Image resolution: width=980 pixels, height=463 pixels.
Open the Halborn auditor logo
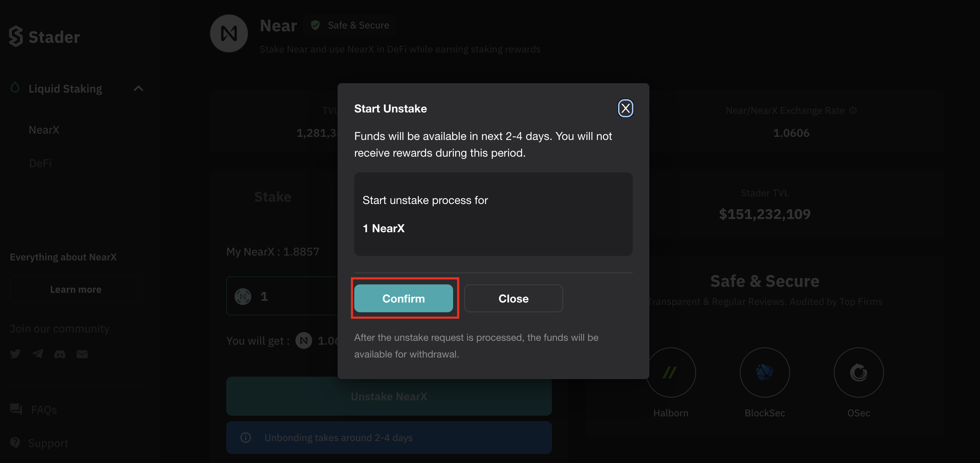671,372
